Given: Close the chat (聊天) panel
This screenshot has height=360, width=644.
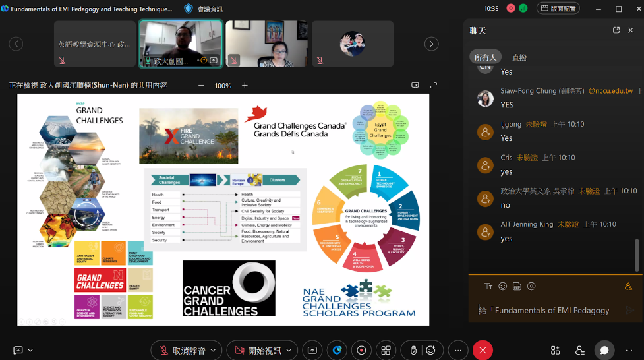Looking at the screenshot, I should (x=631, y=30).
